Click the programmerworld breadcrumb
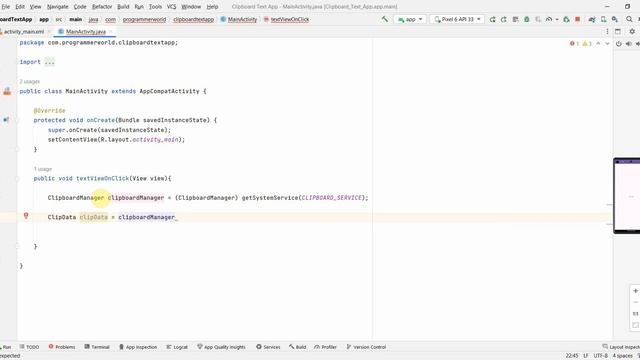 coord(144,19)
